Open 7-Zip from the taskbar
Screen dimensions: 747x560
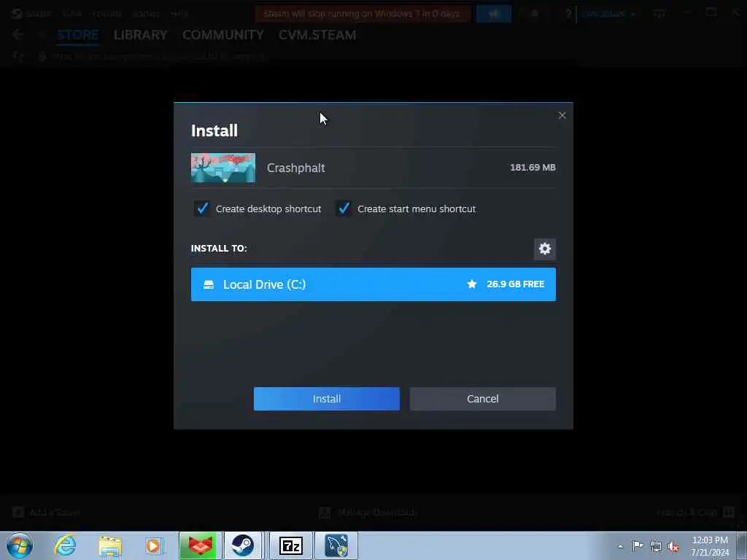point(291,545)
